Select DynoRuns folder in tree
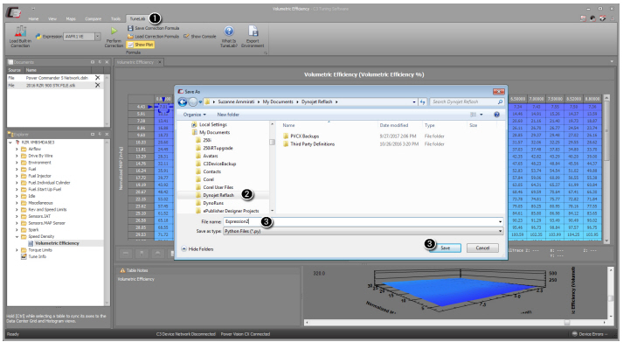 [x=213, y=203]
